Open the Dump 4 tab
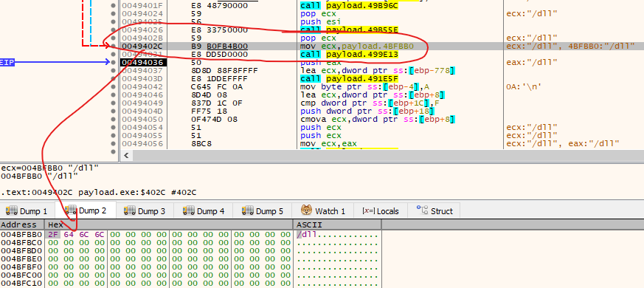This screenshot has width=644, height=288. click(x=204, y=211)
